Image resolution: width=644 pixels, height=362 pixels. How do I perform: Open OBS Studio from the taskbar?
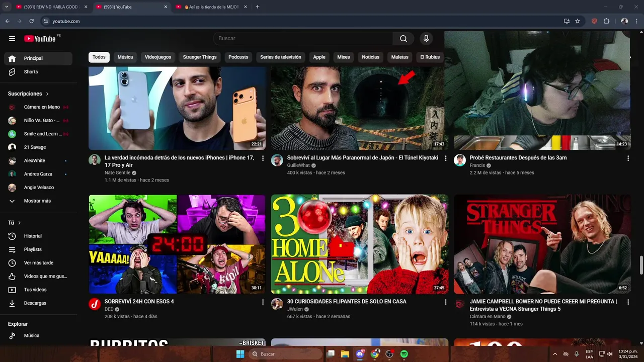coord(389,354)
